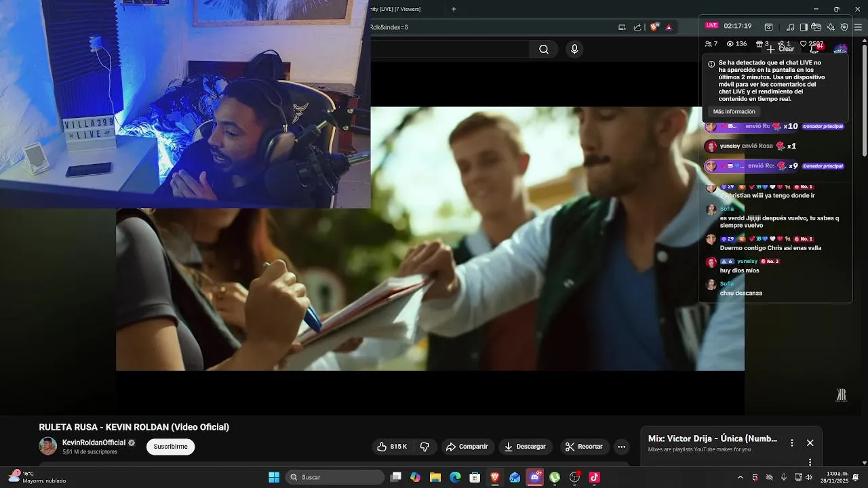The image size is (868, 488).
Task: Open the Windows Start menu
Action: tap(274, 477)
